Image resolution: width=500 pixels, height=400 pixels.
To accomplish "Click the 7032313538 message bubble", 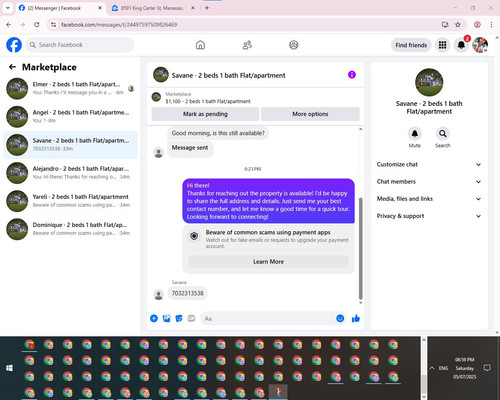I will tap(187, 293).
